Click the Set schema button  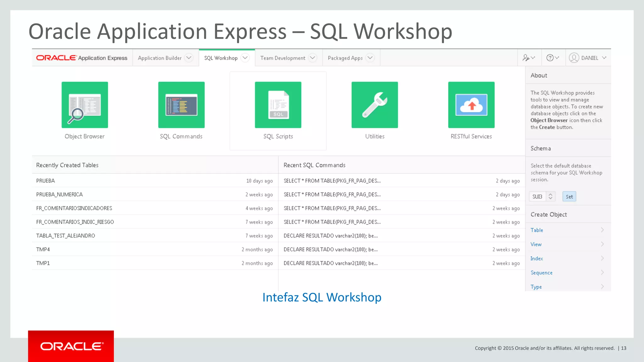(x=569, y=196)
